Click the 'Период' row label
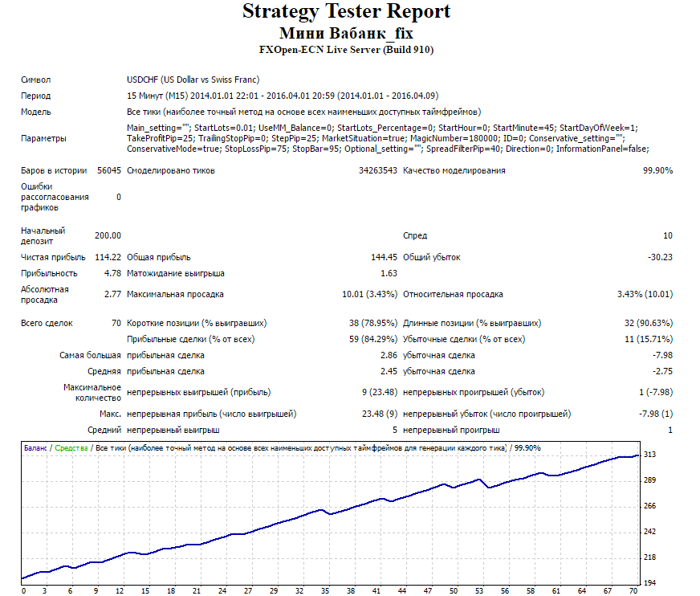 pyautogui.click(x=35, y=96)
